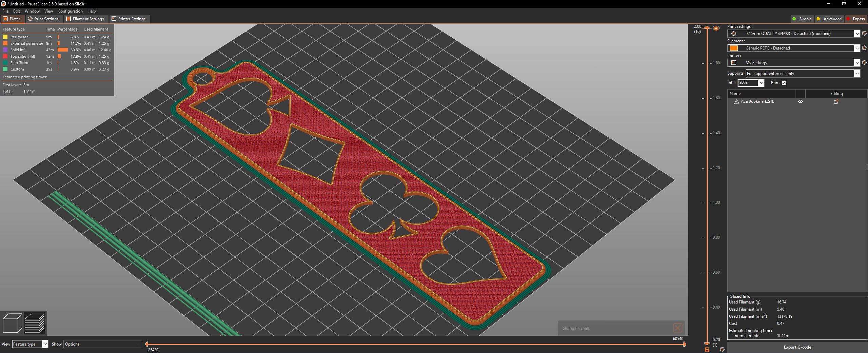Unlock the layer slider lock icon

pos(707,349)
